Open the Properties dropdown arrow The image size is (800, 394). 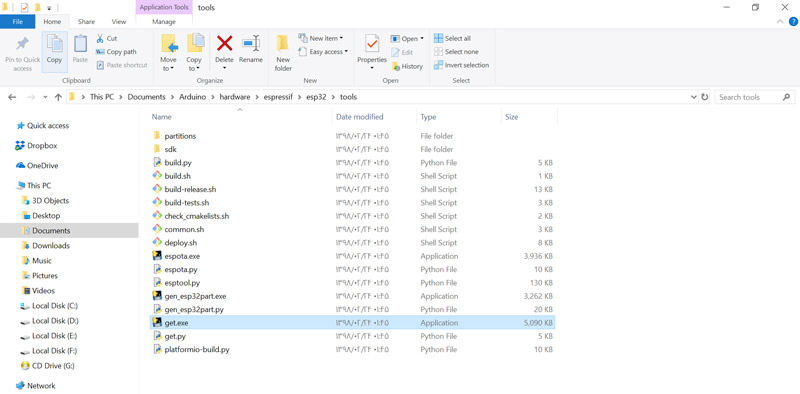pos(372,68)
